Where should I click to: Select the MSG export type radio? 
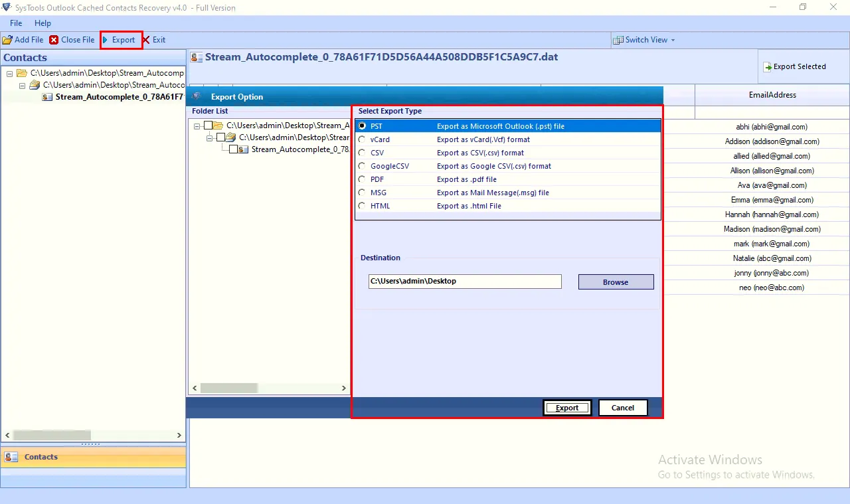(x=362, y=193)
